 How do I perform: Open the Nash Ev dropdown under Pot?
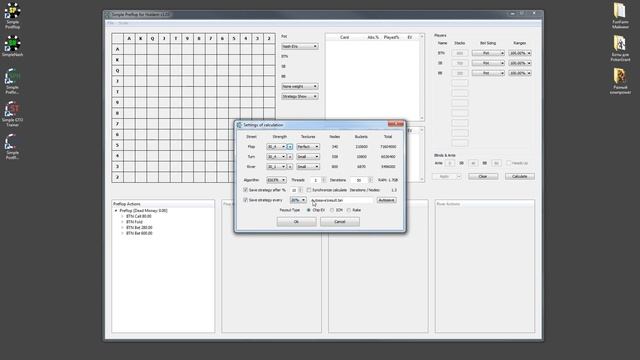pyautogui.click(x=300, y=47)
